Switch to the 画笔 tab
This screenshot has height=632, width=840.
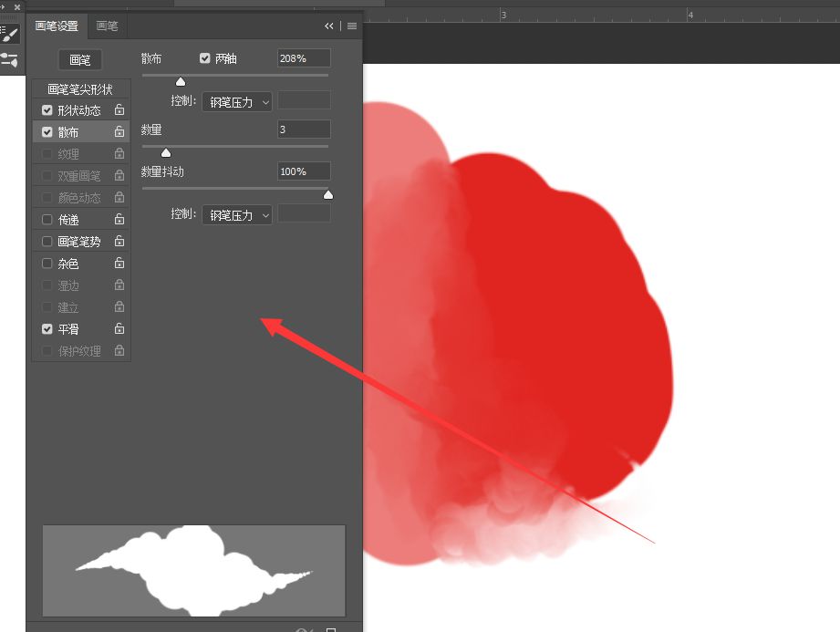[x=108, y=26]
